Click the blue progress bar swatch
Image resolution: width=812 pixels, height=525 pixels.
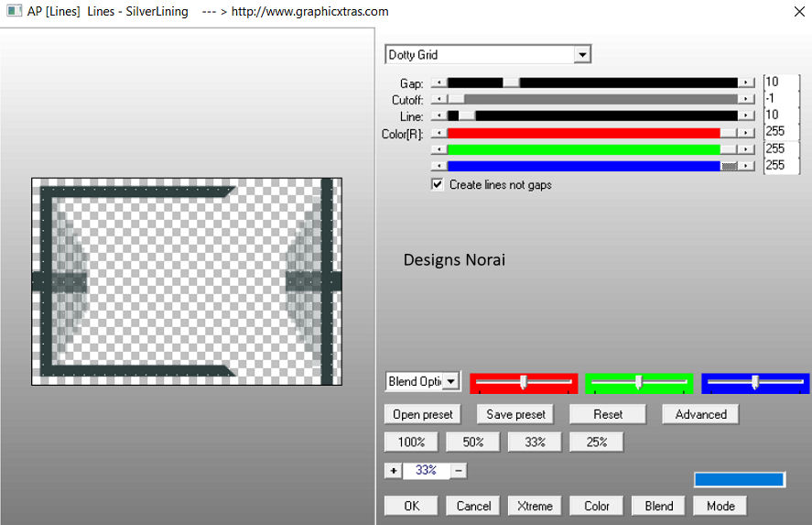click(x=740, y=479)
